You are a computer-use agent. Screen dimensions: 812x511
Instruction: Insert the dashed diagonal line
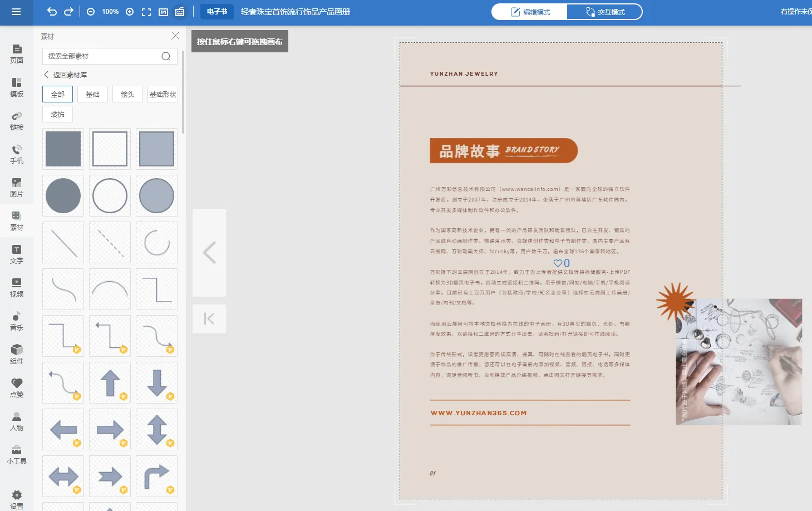[110, 242]
